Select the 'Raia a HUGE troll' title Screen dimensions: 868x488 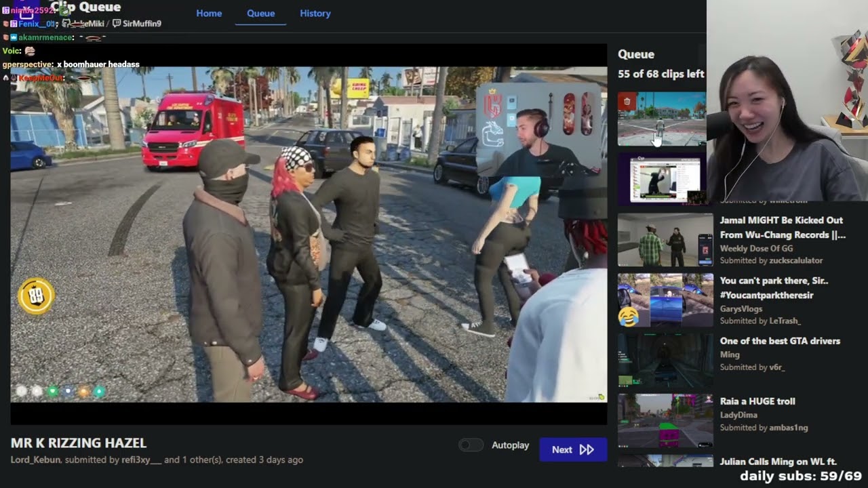pyautogui.click(x=757, y=401)
